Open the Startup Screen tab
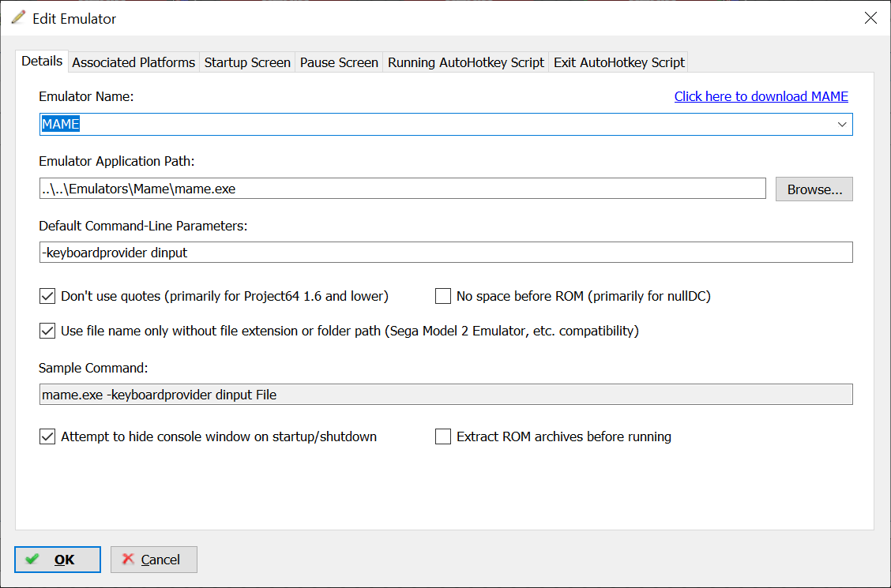This screenshot has height=588, width=891. [247, 62]
